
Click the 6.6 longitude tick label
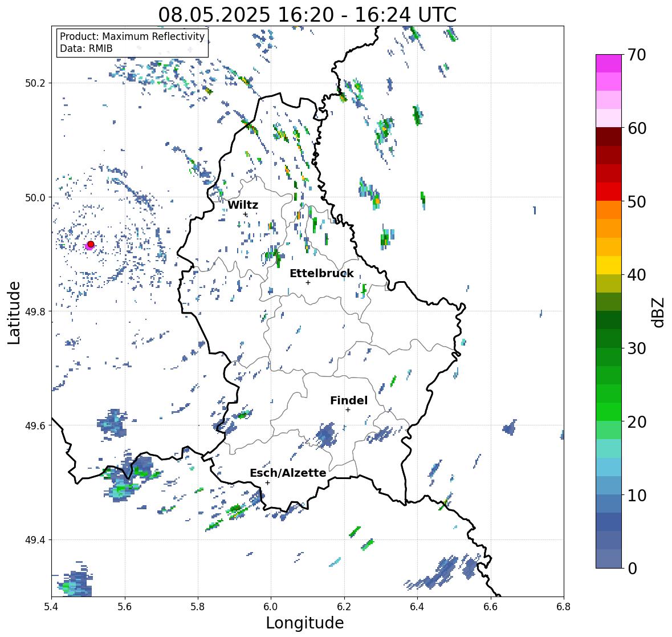coord(490,607)
